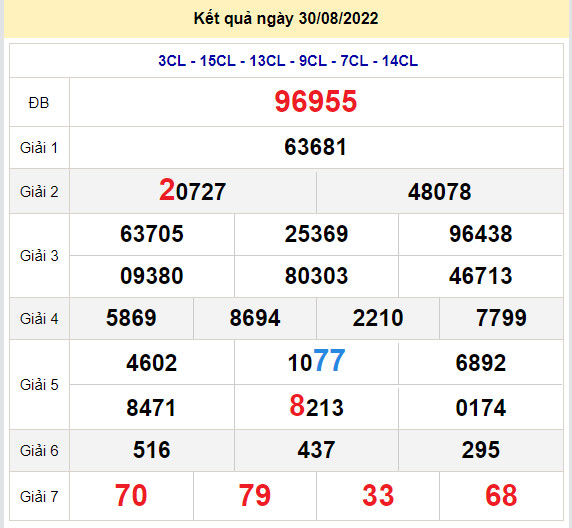The width and height of the screenshot is (572, 528).
Task: Click Giải 6 number 295
Action: [481, 450]
